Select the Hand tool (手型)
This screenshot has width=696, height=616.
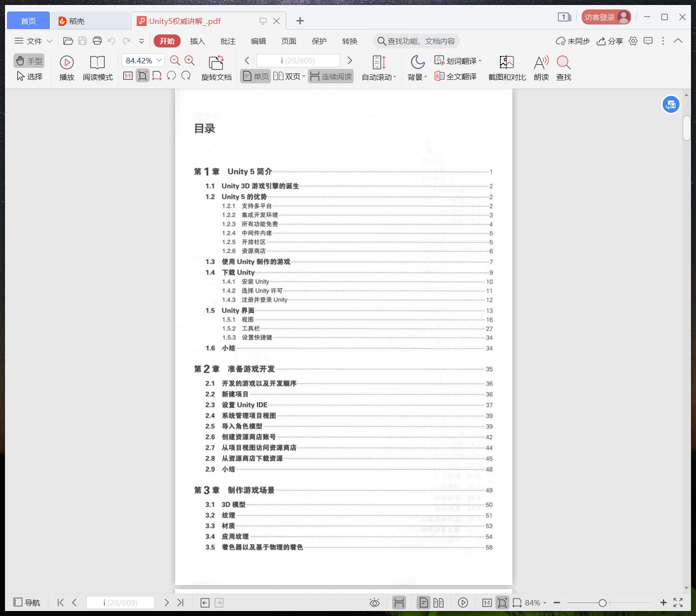point(29,61)
